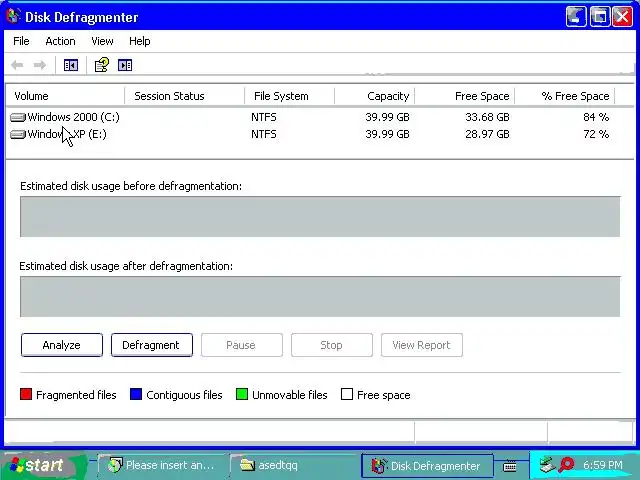The height and width of the screenshot is (480, 640).
Task: Click the Analyze button
Action: coord(62,345)
